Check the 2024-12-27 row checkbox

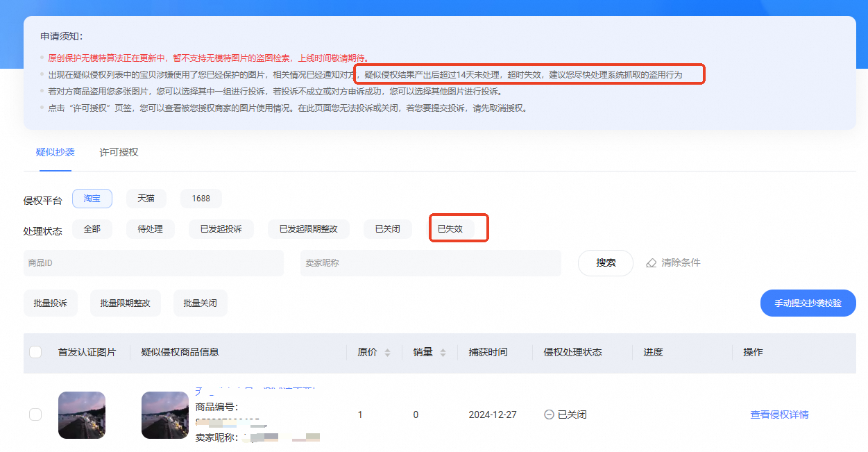pos(35,415)
